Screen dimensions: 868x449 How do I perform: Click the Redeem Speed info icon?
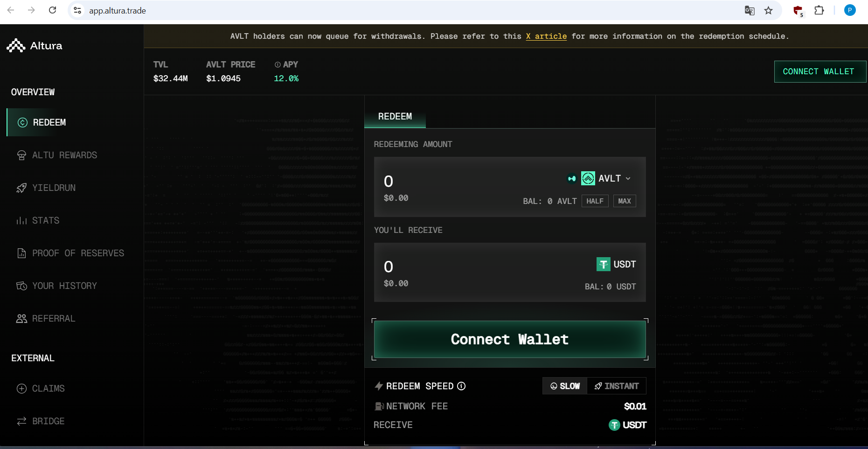(461, 386)
